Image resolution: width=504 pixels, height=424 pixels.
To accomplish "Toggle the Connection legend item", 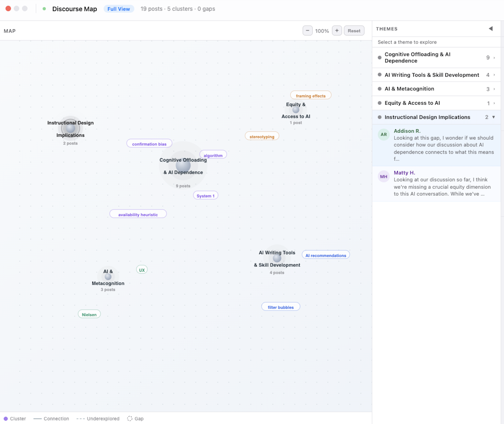I will pyautogui.click(x=51, y=418).
